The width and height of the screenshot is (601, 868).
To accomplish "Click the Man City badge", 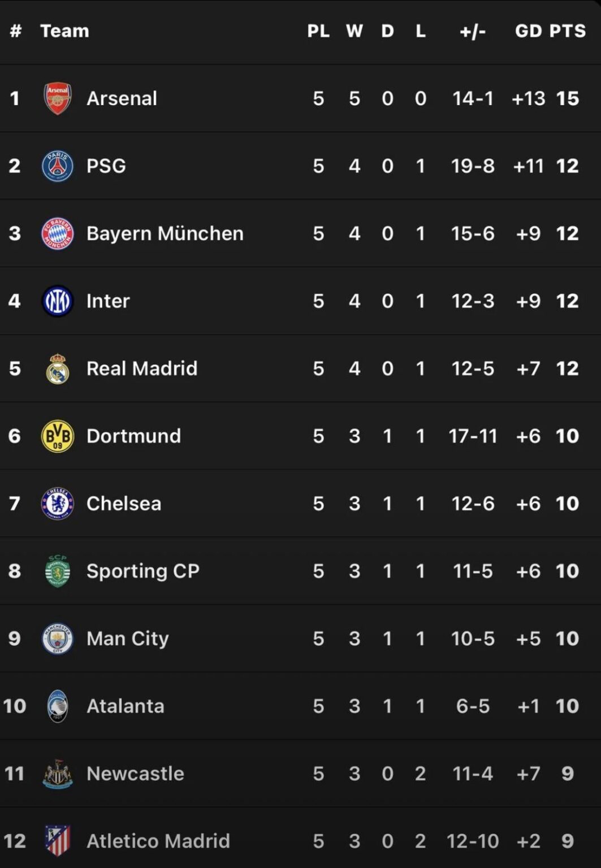I will coord(57,638).
